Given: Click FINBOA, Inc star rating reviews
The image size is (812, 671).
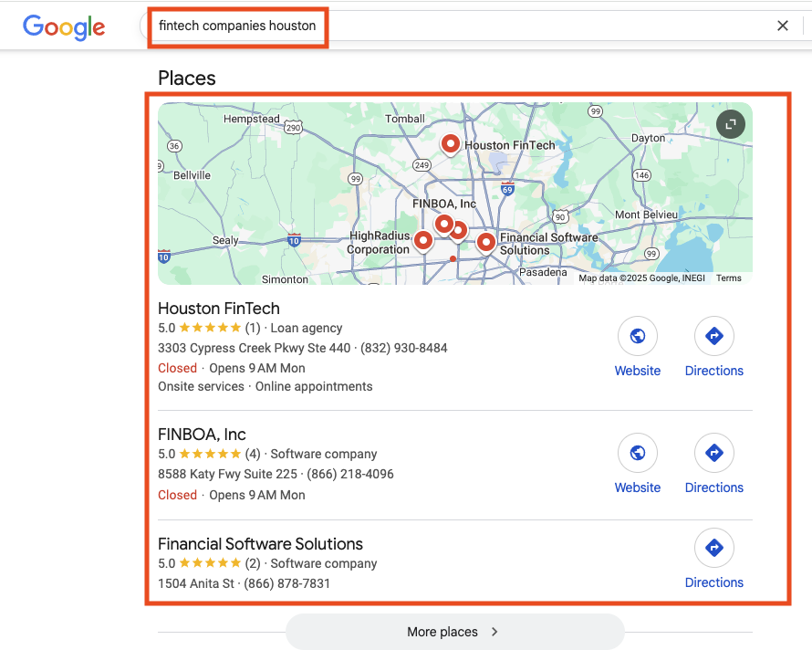Looking at the screenshot, I should tap(210, 454).
